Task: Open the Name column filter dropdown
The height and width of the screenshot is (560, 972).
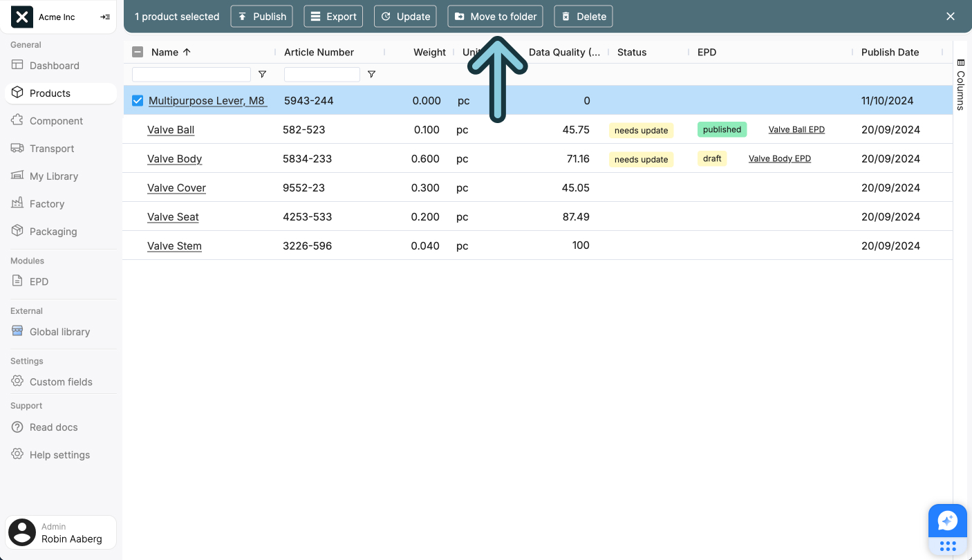Action: (263, 74)
